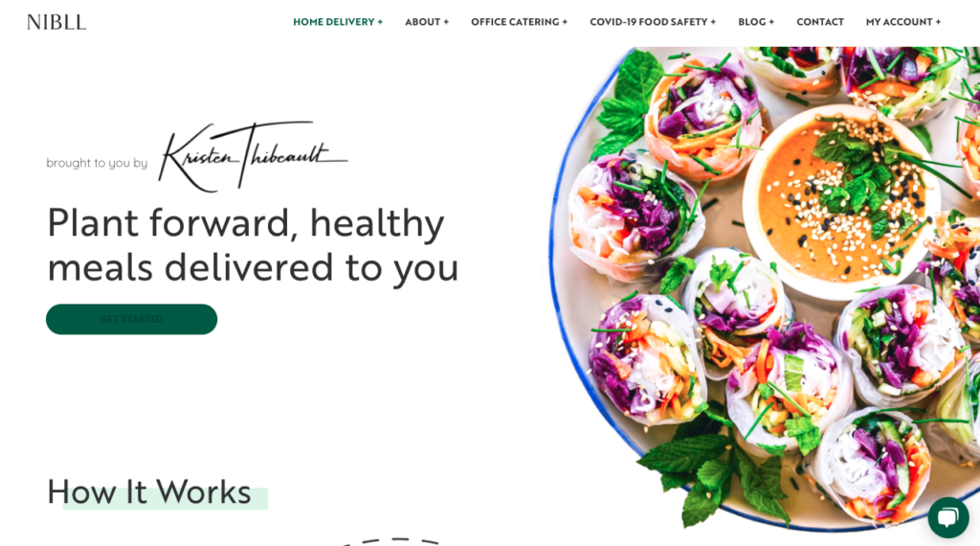This screenshot has height=546, width=980.
Task: Click the Kristen Thibeault signature graphic
Action: (253, 156)
